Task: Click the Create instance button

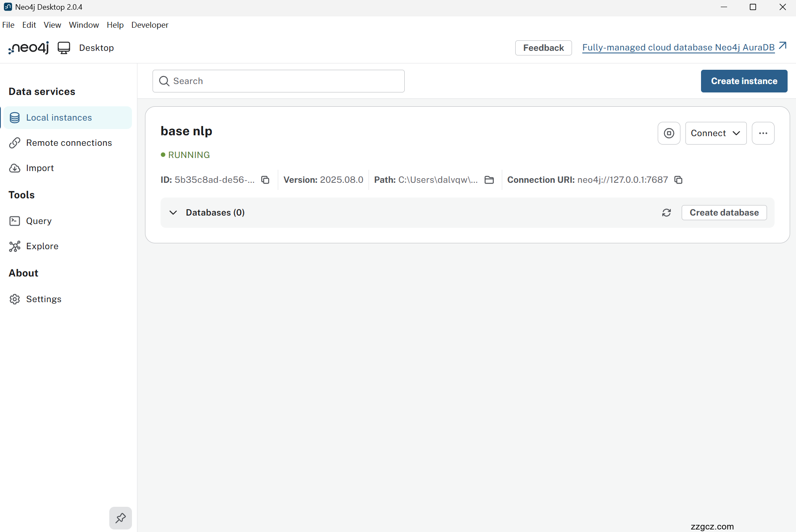Action: coord(744,81)
